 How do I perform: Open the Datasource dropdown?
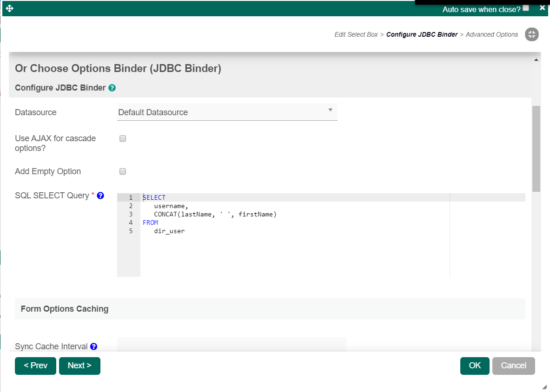tap(227, 112)
